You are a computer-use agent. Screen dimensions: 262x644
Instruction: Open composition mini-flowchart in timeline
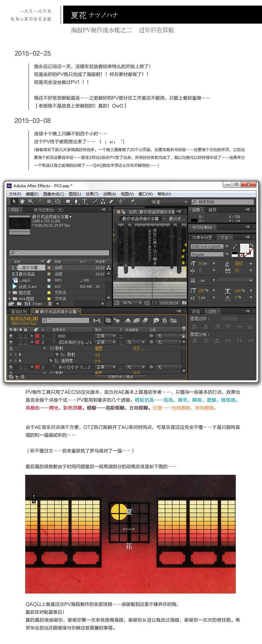pyautogui.click(x=97, y=320)
